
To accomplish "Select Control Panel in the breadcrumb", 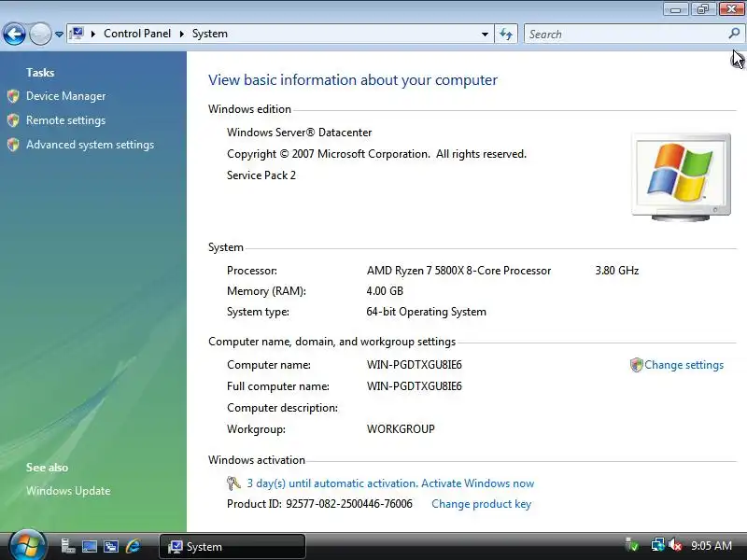I will 137,34.
